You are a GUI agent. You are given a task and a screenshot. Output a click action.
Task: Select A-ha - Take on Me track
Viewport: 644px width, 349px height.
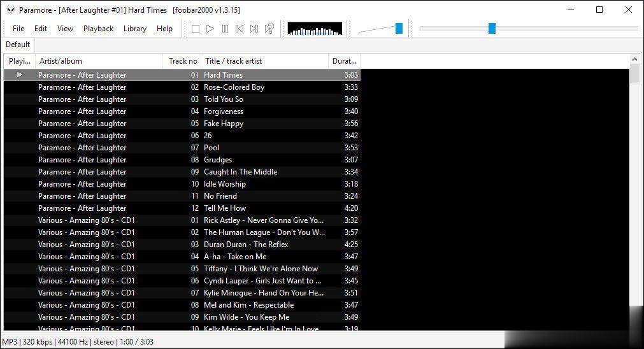pyautogui.click(x=182, y=257)
